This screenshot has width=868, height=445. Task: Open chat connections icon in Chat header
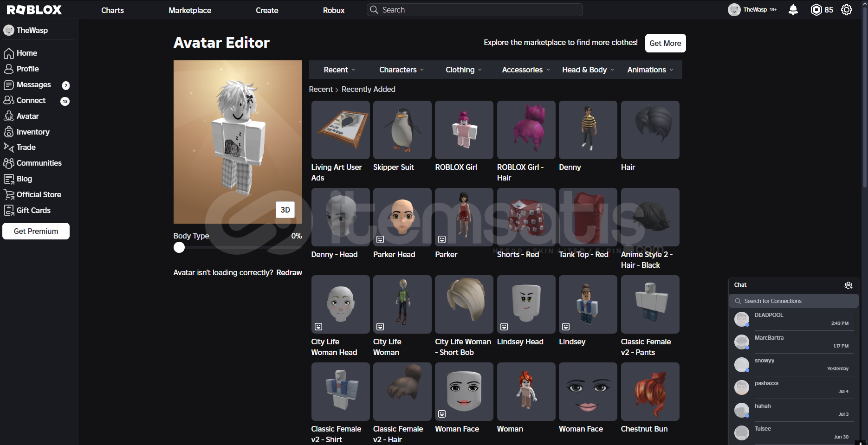849,285
